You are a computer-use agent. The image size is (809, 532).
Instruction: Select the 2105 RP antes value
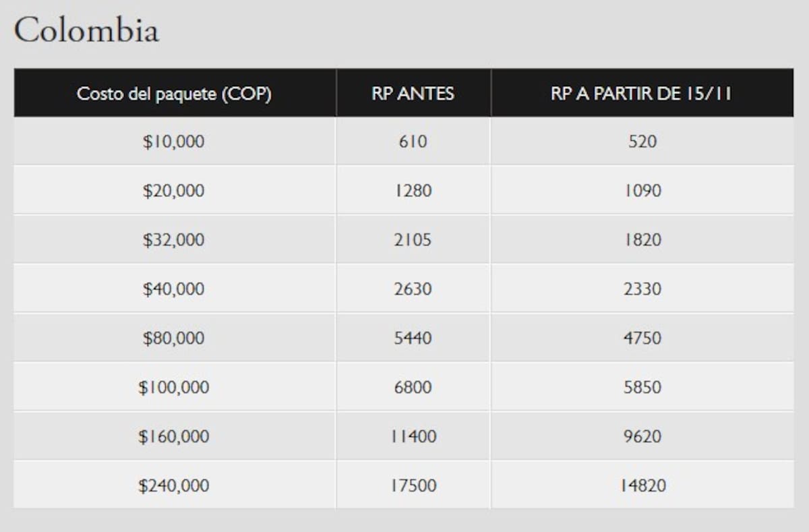[413, 240]
